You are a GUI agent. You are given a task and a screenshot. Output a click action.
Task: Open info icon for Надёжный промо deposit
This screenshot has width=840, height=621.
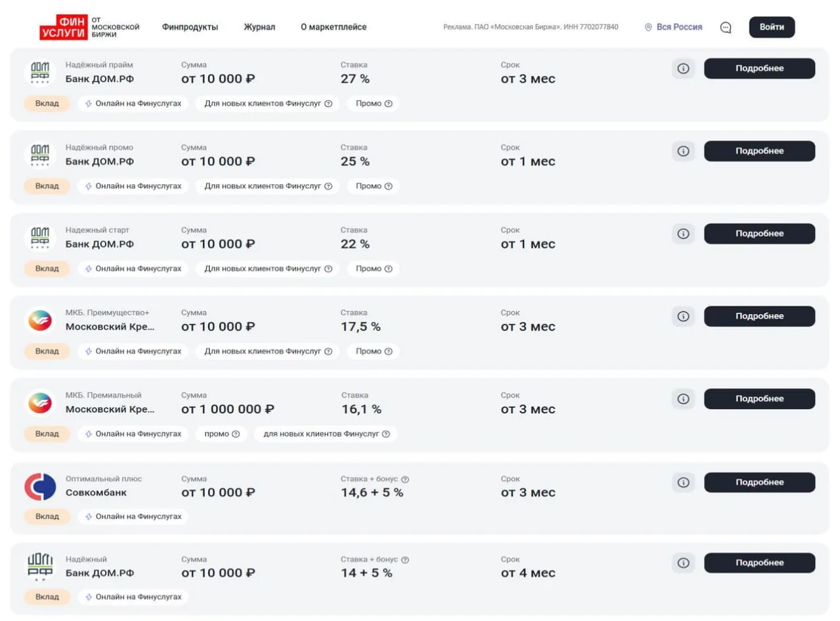coord(683,151)
